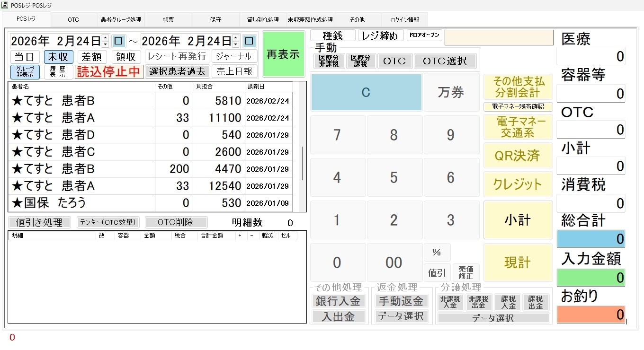Image resolution: width=644 pixels, height=350 pixels.
Task: Click the レジ締め button
Action: 381,35
